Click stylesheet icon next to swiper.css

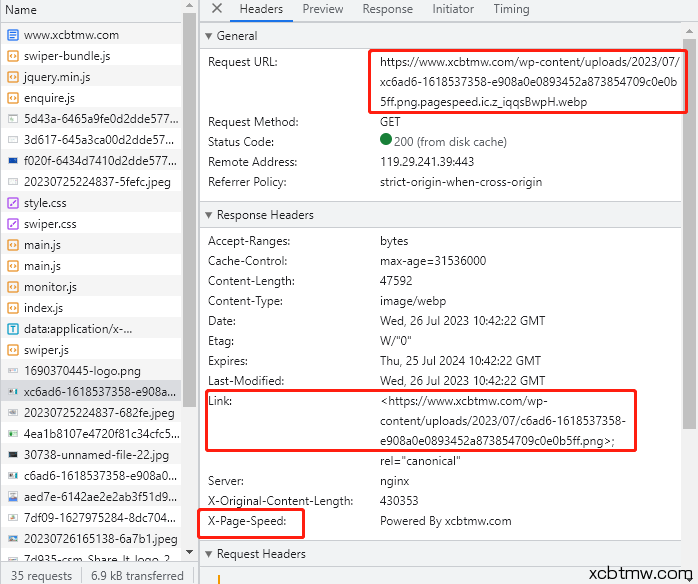(x=13, y=224)
